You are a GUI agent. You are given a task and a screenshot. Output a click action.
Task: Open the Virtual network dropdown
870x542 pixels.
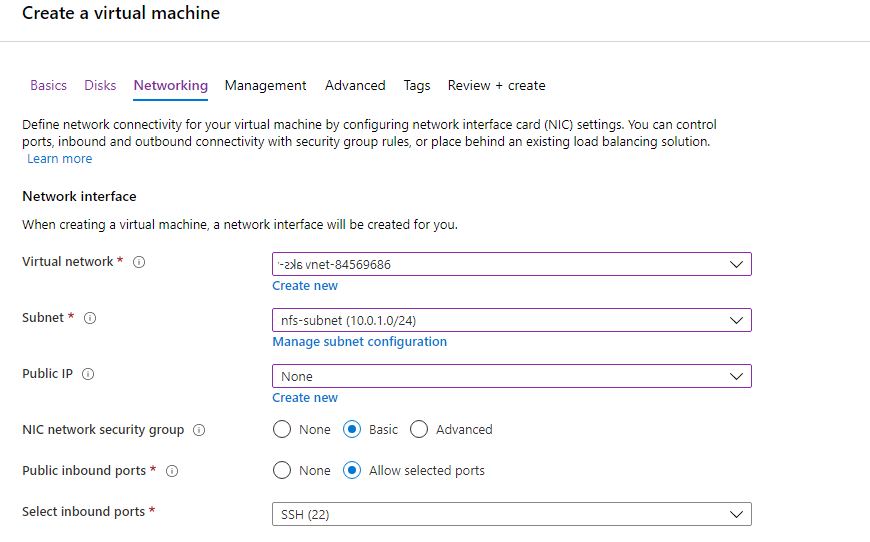[x=511, y=264]
